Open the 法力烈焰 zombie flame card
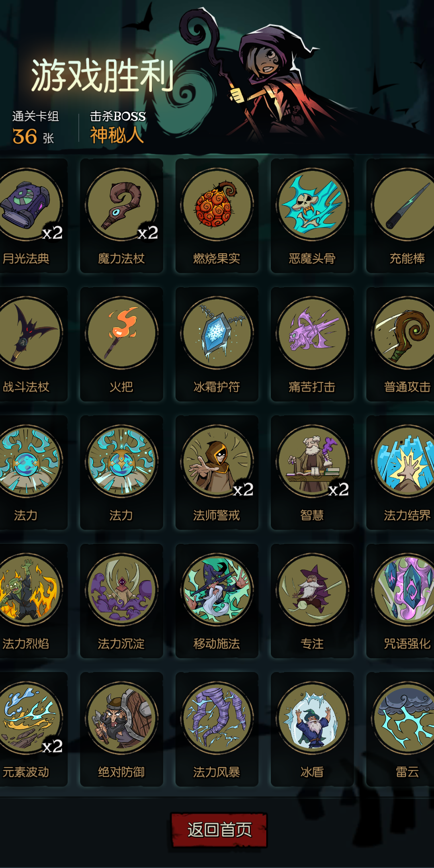 (34, 601)
